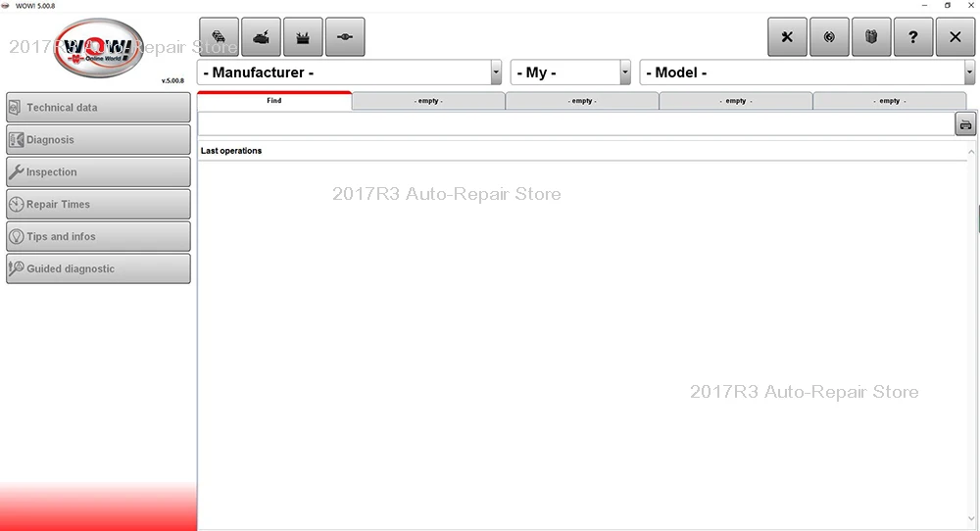The width and height of the screenshot is (980, 531).
Task: Click the Find search input field
Action: click(x=576, y=124)
